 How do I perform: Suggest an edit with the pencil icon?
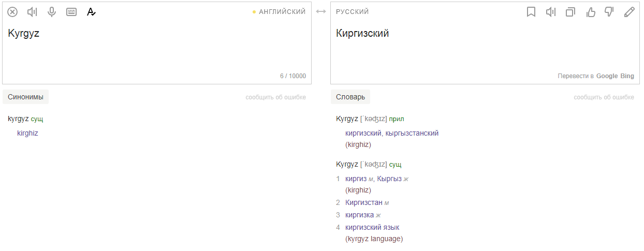tap(629, 12)
